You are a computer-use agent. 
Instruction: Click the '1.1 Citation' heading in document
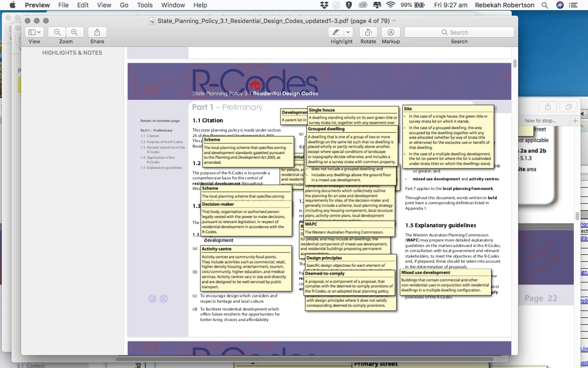coord(208,121)
